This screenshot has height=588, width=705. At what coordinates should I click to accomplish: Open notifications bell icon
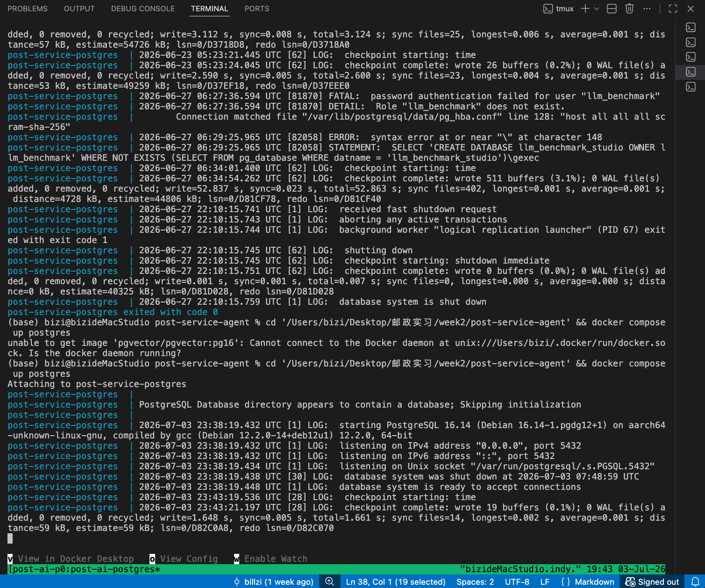click(x=695, y=581)
